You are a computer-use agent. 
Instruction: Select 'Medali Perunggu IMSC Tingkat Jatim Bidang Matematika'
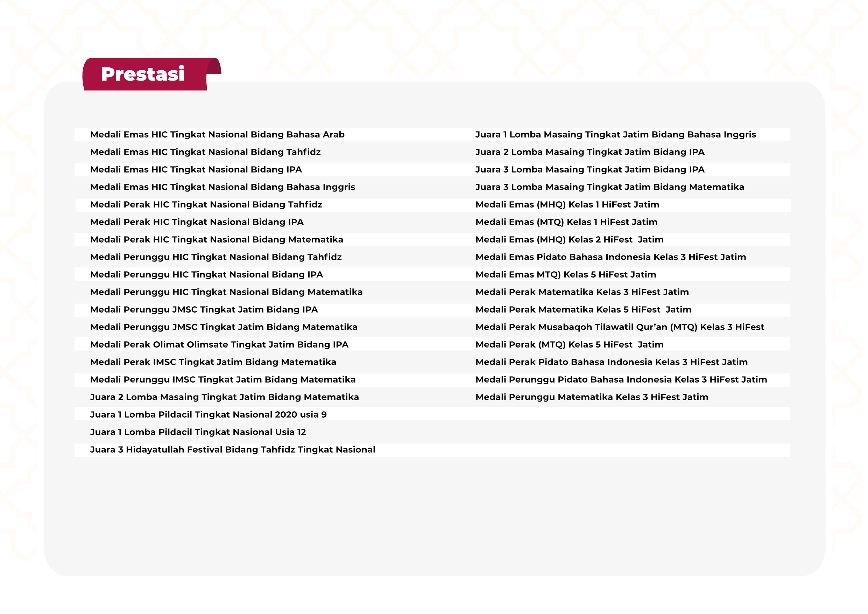point(223,379)
